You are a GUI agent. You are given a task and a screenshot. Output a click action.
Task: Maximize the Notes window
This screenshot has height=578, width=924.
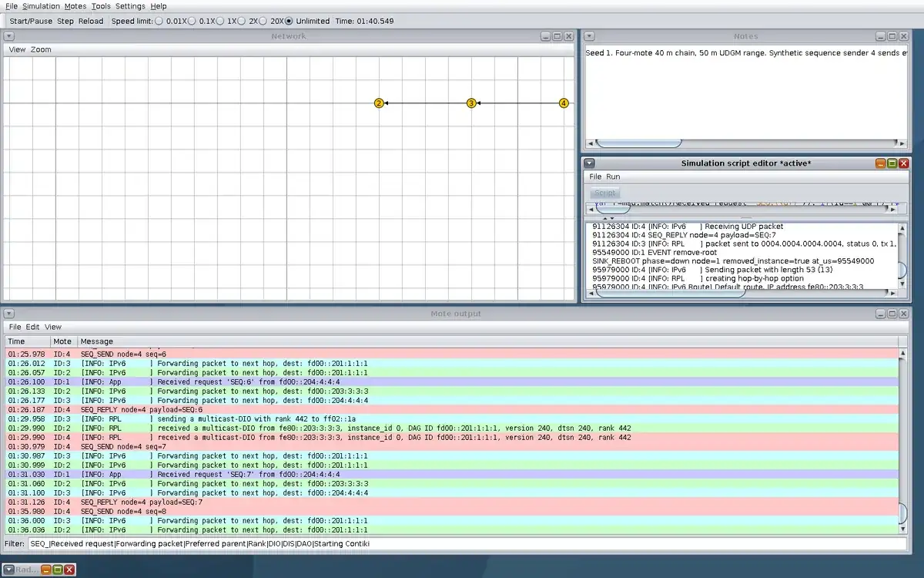point(892,36)
